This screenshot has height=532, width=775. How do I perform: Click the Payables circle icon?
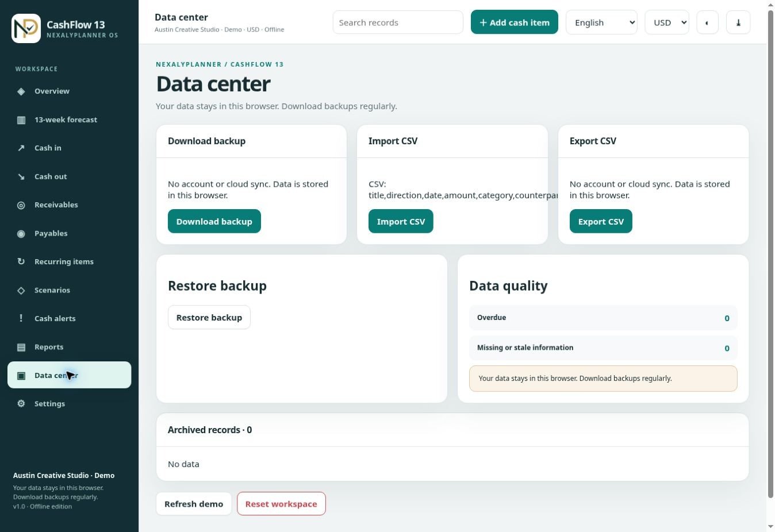click(21, 234)
